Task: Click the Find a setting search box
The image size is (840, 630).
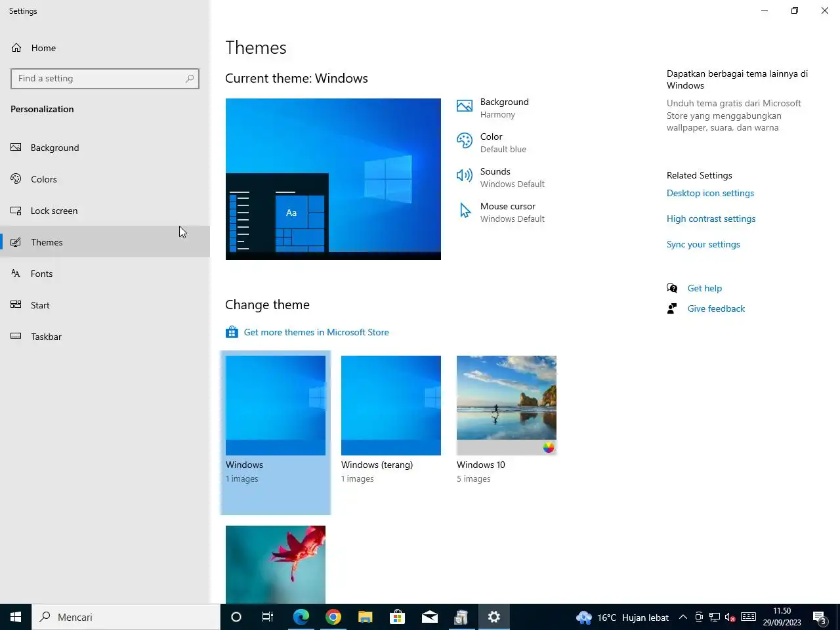Action: pos(105,79)
